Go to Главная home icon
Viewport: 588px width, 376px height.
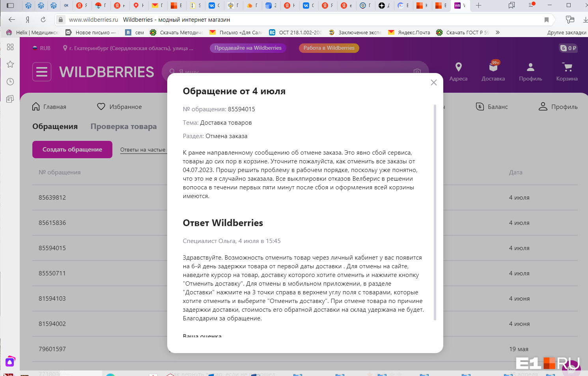[x=36, y=107]
